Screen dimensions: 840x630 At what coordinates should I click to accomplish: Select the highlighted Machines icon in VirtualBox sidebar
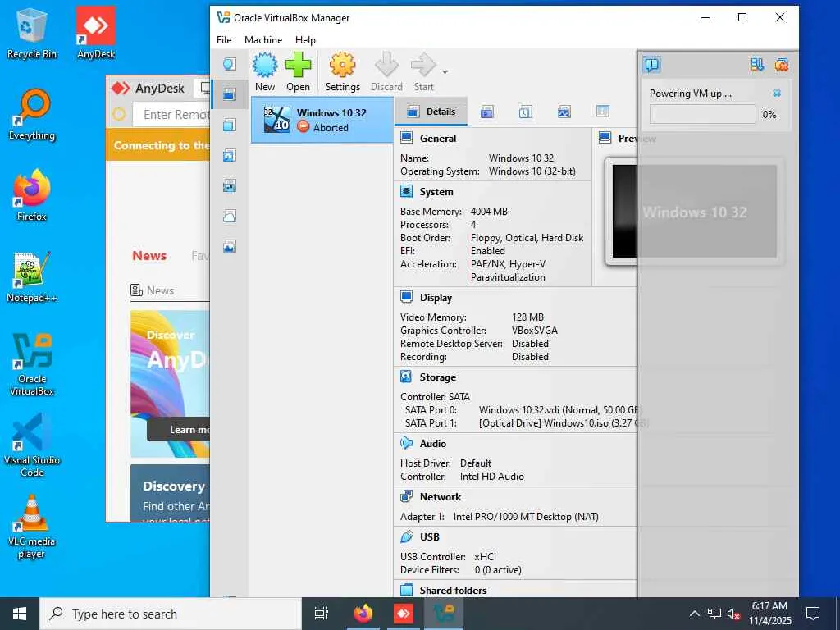coord(230,95)
